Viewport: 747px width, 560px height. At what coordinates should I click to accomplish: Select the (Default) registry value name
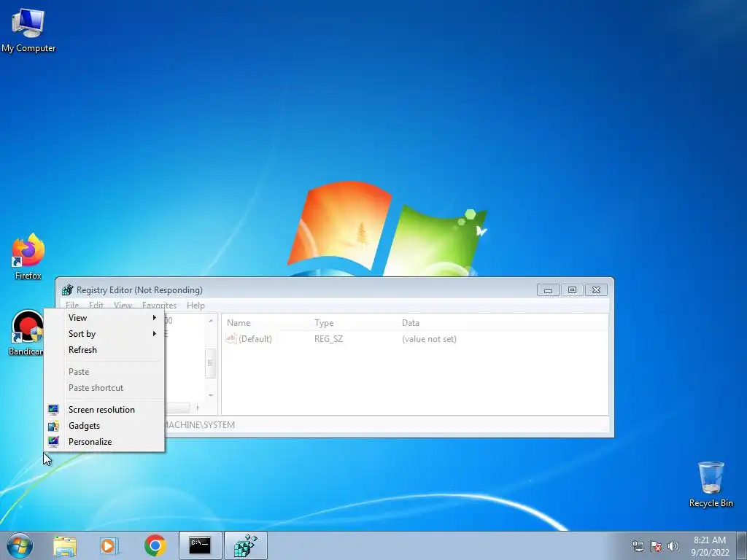pos(255,339)
